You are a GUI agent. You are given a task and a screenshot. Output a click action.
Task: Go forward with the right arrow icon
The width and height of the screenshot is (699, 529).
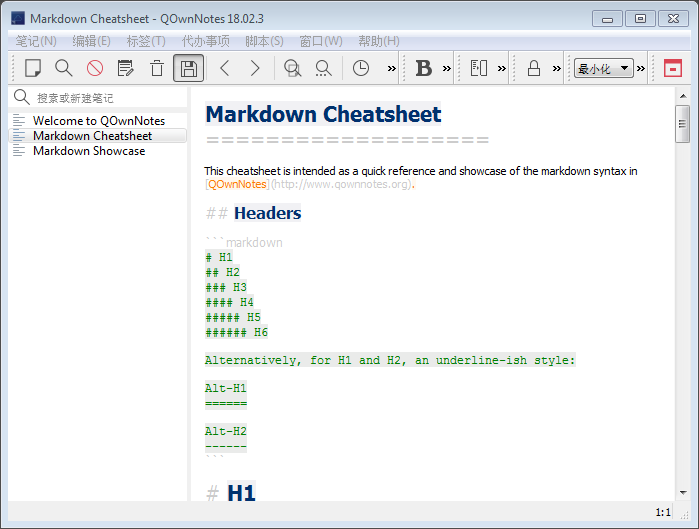coord(255,68)
